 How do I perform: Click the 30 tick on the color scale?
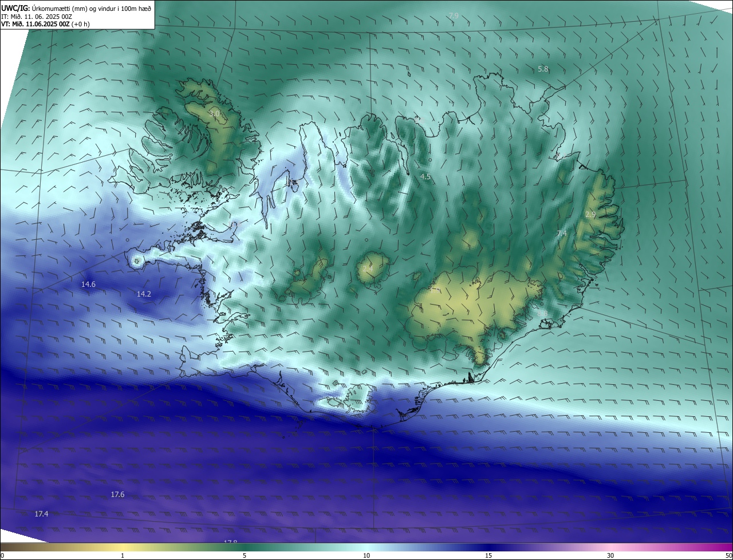(610, 555)
